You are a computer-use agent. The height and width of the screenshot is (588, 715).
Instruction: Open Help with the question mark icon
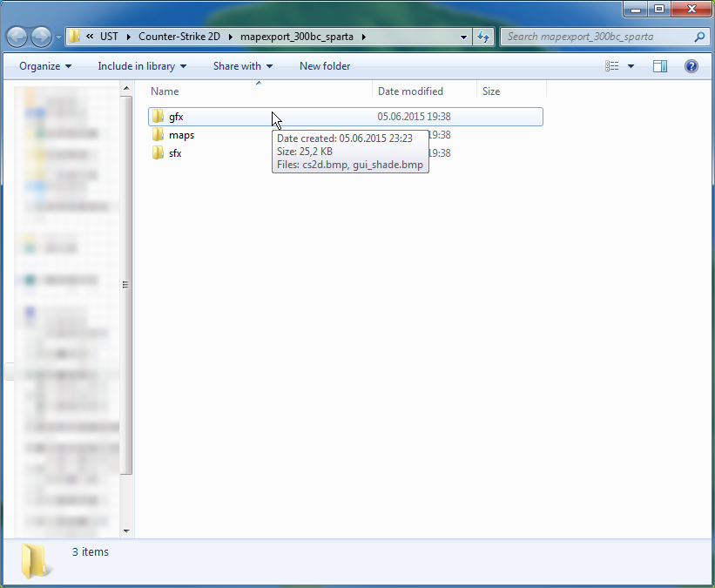(691, 66)
